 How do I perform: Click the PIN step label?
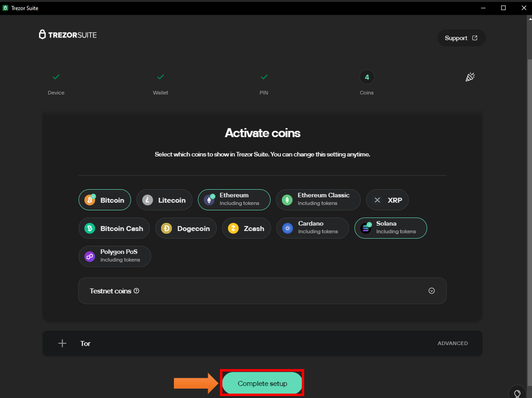[264, 93]
